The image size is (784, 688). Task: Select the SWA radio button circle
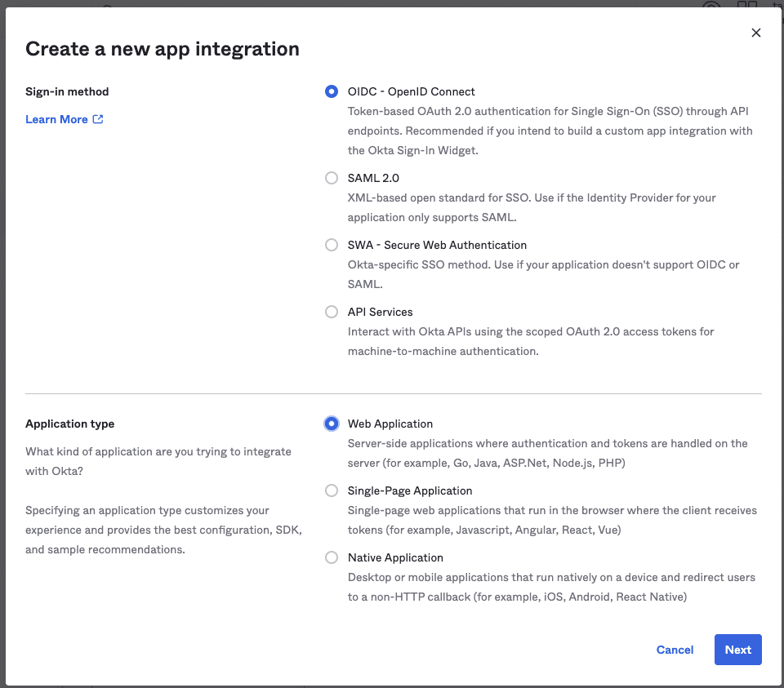[331, 245]
